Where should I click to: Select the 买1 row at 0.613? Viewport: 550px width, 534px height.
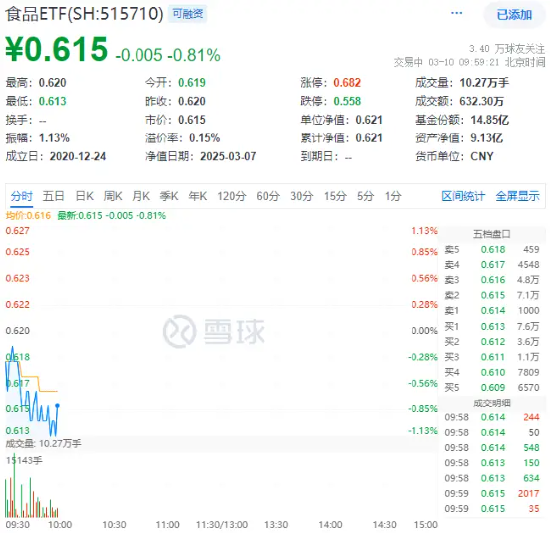(x=492, y=326)
